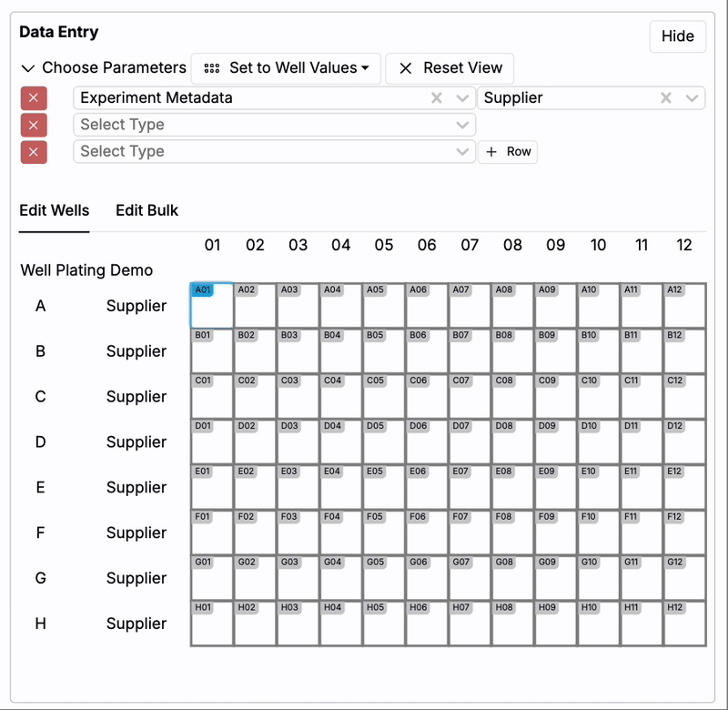Delete the second parameter row
This screenshot has height=710, width=728.
coord(34,125)
